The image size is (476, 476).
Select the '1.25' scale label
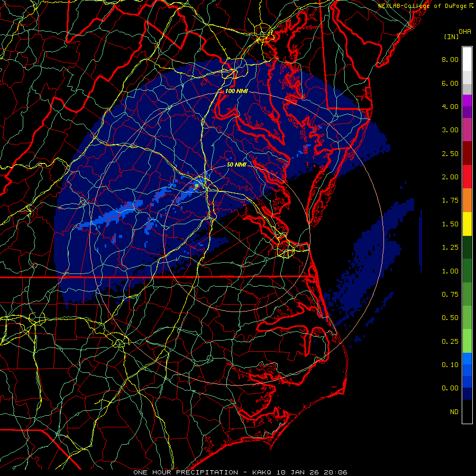pyautogui.click(x=450, y=248)
